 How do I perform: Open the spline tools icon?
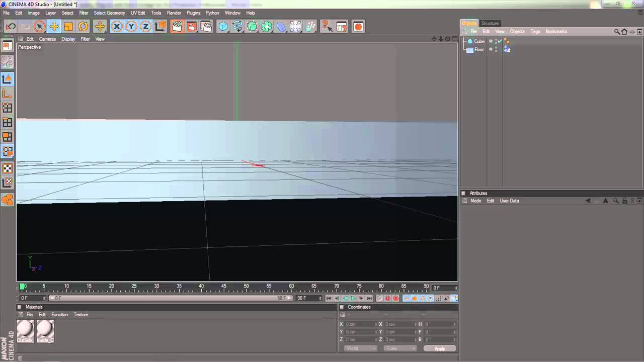point(237,27)
